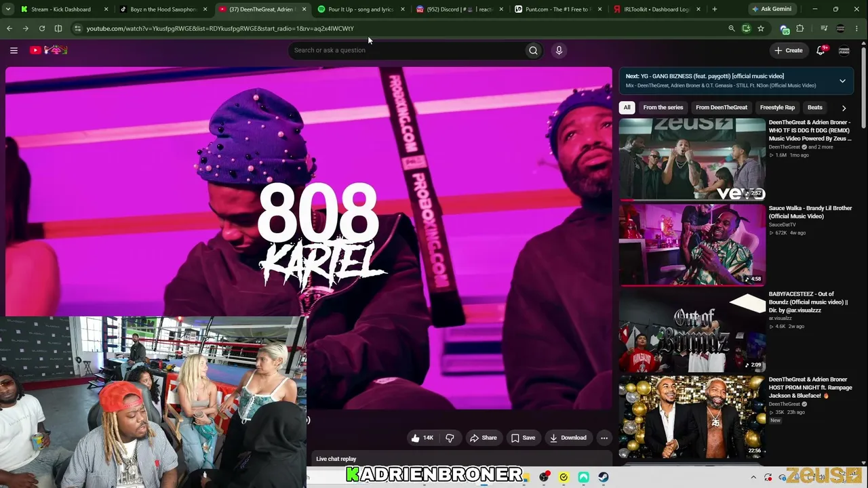Open more actions ellipsis under video
This screenshot has width=868, height=488.
coord(604,438)
